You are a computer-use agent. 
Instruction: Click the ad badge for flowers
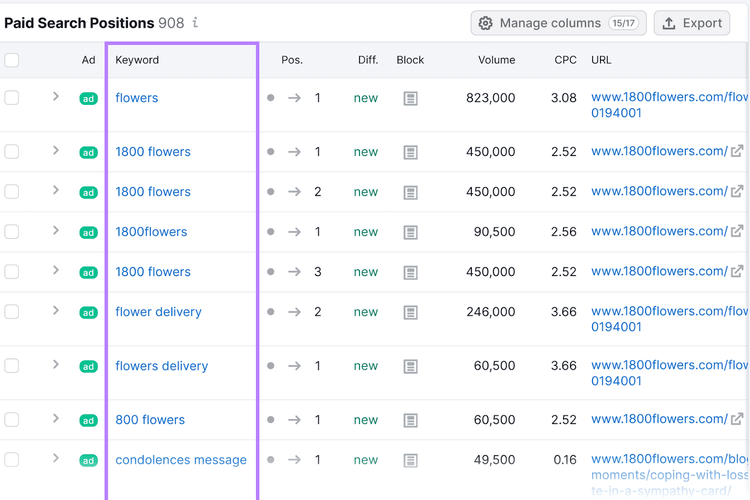point(88,99)
